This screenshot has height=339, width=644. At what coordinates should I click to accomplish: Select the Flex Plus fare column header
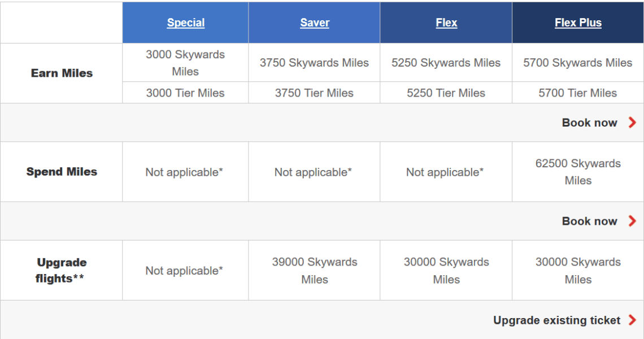click(577, 22)
